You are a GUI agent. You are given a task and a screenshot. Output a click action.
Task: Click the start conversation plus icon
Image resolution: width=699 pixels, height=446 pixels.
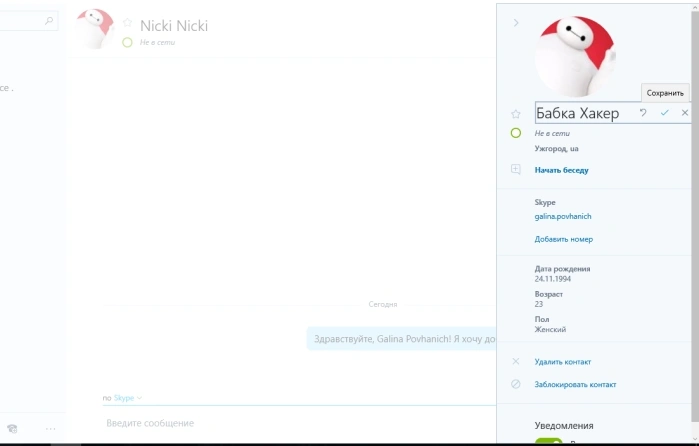(x=515, y=169)
